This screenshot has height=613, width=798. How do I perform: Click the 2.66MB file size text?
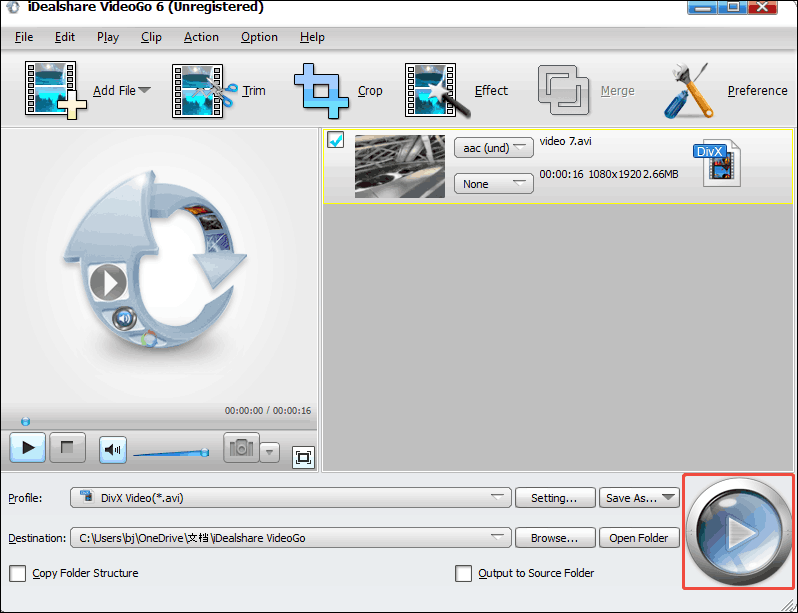[661, 174]
